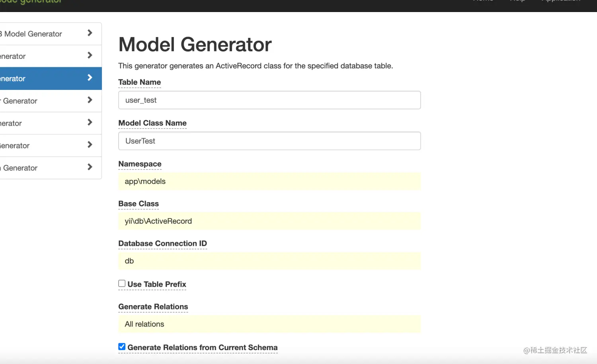The height and width of the screenshot is (364, 597).
Task: Click into the Model Class Name field
Action: (x=269, y=141)
